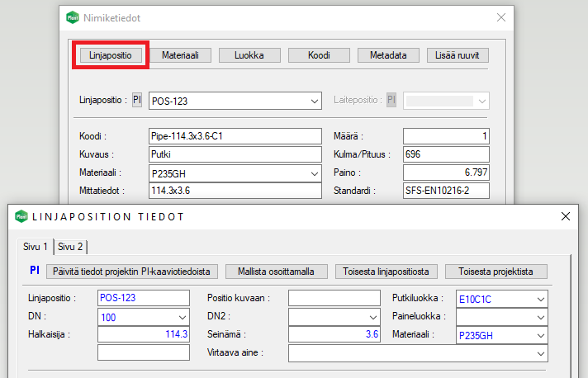Click the blue PI label in dialog toolbar

[35, 271]
